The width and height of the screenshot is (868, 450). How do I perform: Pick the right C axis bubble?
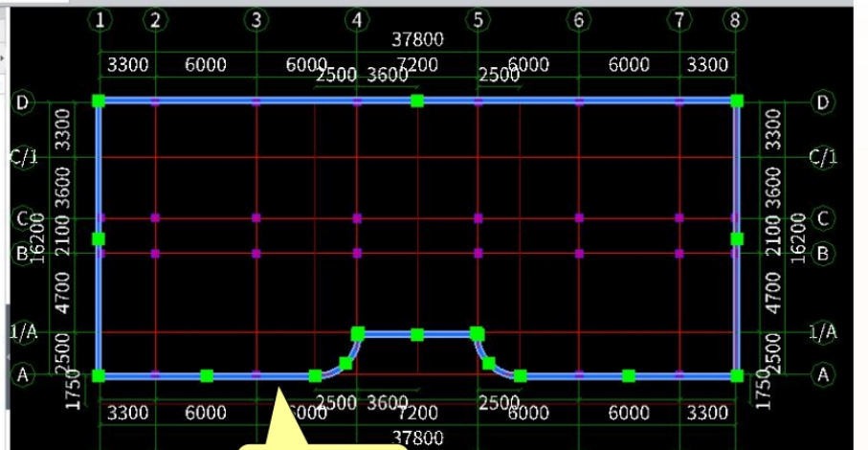823,218
